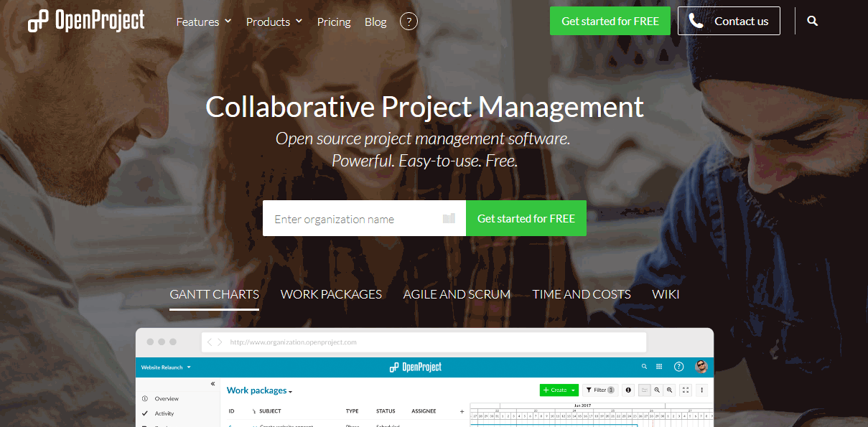Expand the Features dropdown menu

coord(204,22)
